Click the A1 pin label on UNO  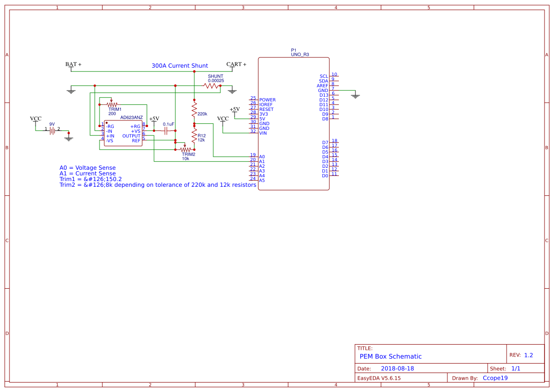click(x=262, y=162)
